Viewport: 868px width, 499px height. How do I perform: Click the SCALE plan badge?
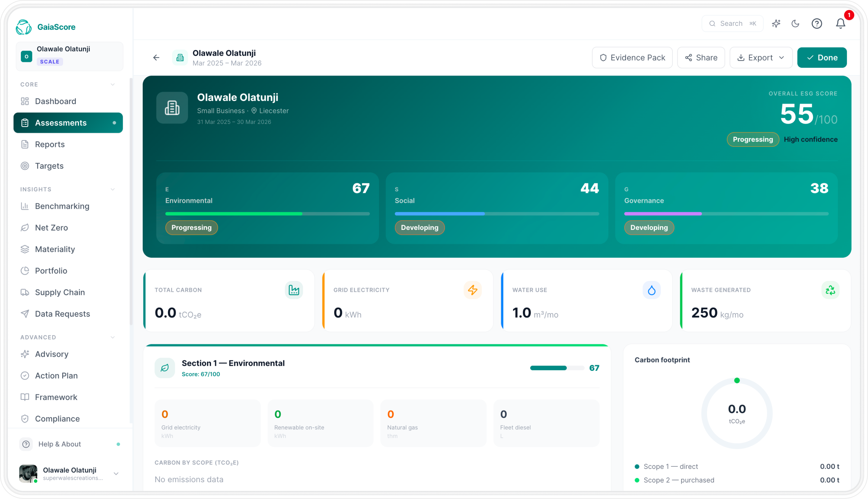coord(50,62)
